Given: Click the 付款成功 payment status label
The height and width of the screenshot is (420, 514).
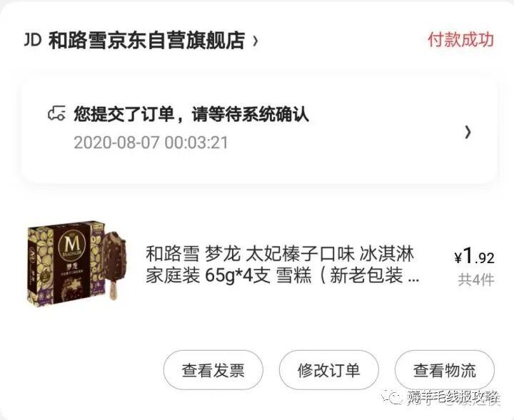Looking at the screenshot, I should coord(460,40).
